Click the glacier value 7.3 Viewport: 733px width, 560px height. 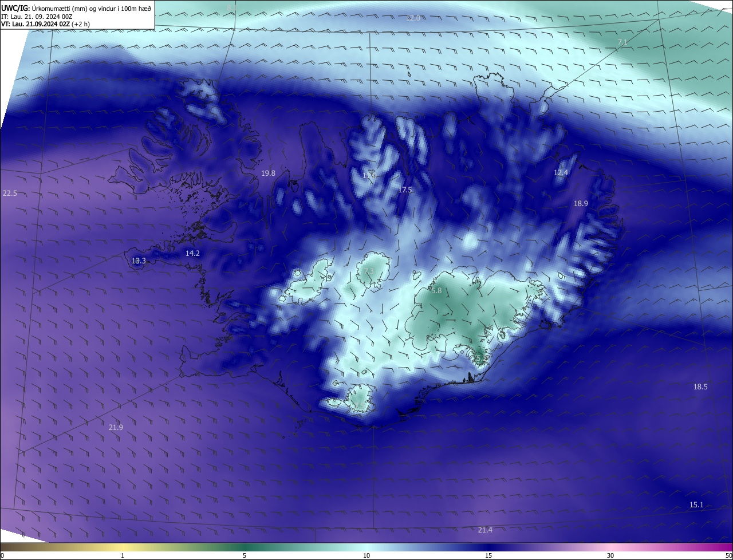[x=368, y=271]
